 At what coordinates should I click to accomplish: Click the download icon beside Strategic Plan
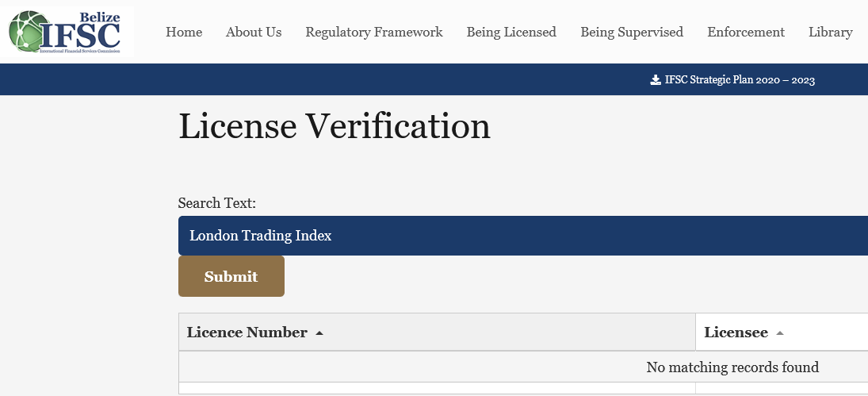click(x=656, y=79)
